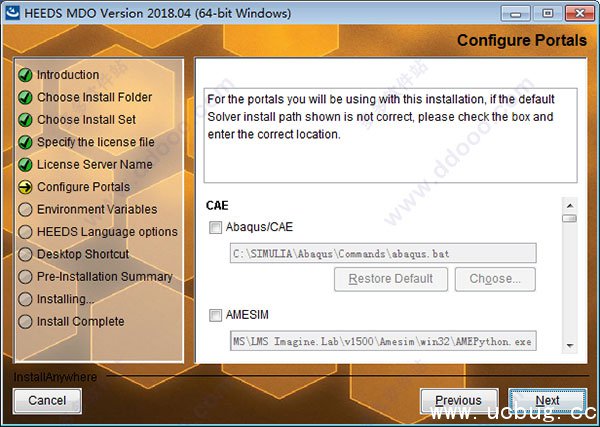This screenshot has width=600, height=427.
Task: Enable the Abaqus/CAE checkbox
Action: point(215,228)
